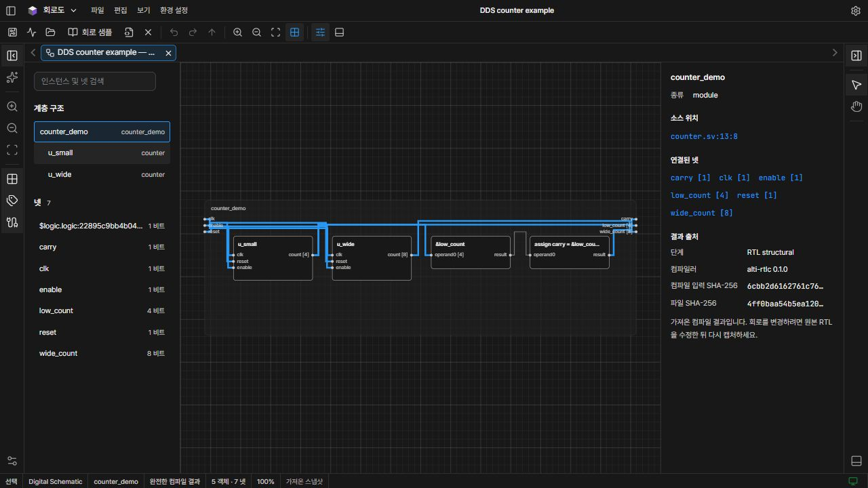This screenshot has height=488, width=868.
Task: Select u_small in hierarchy tree
Action: (x=102, y=153)
